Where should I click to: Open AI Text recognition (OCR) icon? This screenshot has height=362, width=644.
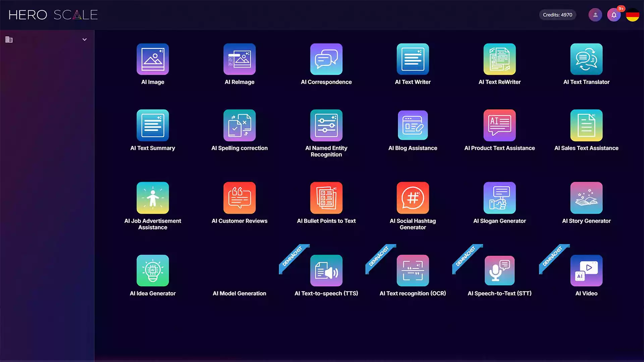pos(413,270)
